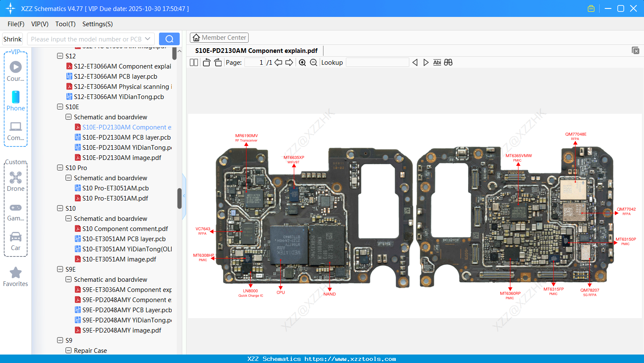The image size is (644, 363).
Task: Click the panel collapse handle beside the tree
Action: (184, 196)
